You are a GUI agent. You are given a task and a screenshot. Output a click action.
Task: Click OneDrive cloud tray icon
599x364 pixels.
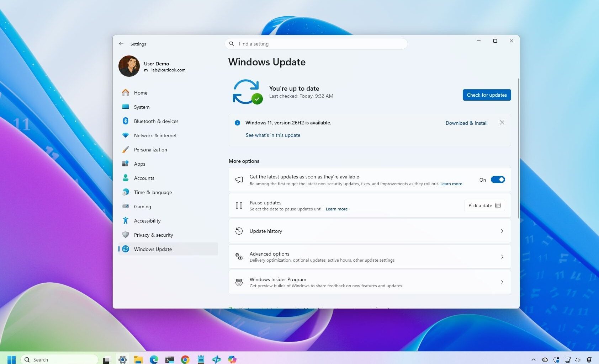(545, 360)
